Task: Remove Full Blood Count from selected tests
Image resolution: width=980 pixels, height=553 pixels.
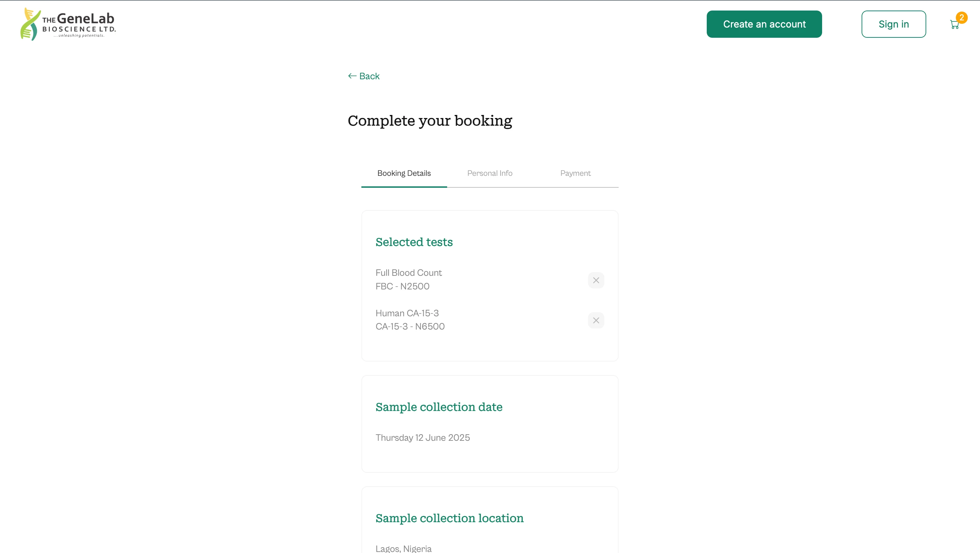Action: click(x=596, y=280)
